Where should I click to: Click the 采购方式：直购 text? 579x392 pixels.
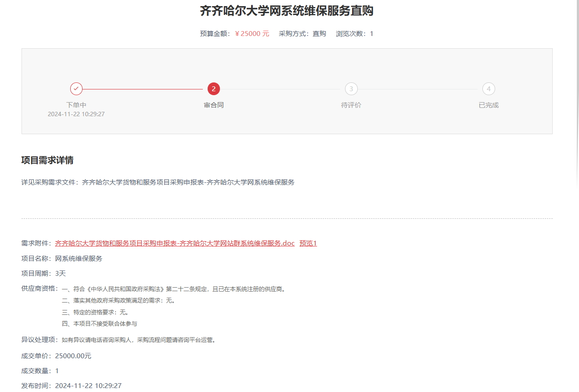click(x=302, y=34)
